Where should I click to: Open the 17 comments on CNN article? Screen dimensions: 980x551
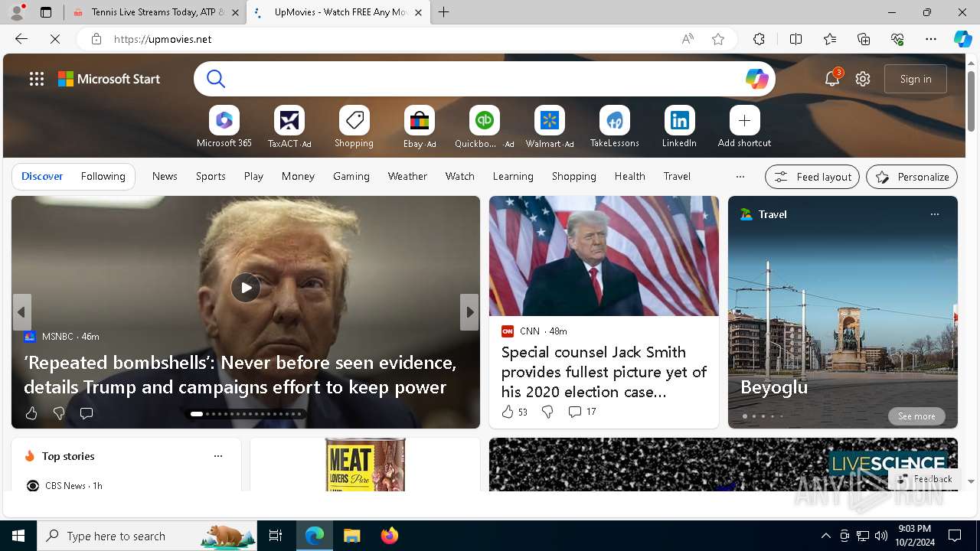point(582,412)
